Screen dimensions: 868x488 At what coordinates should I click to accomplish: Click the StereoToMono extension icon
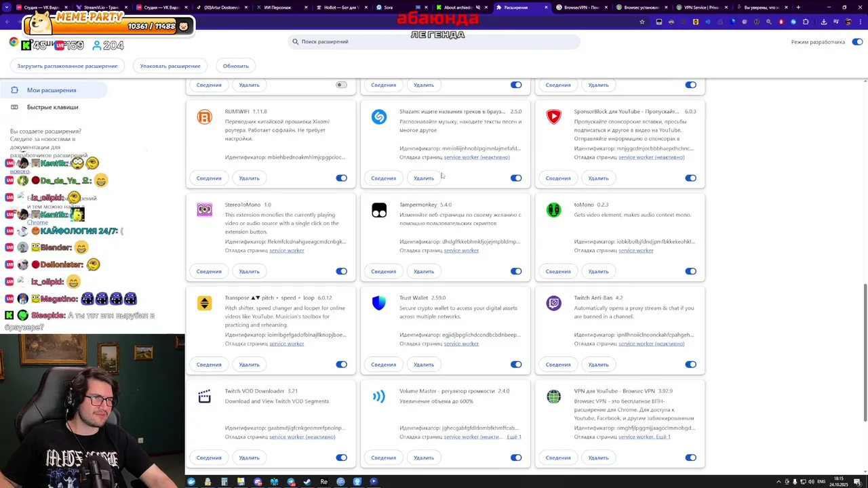pyautogui.click(x=204, y=210)
